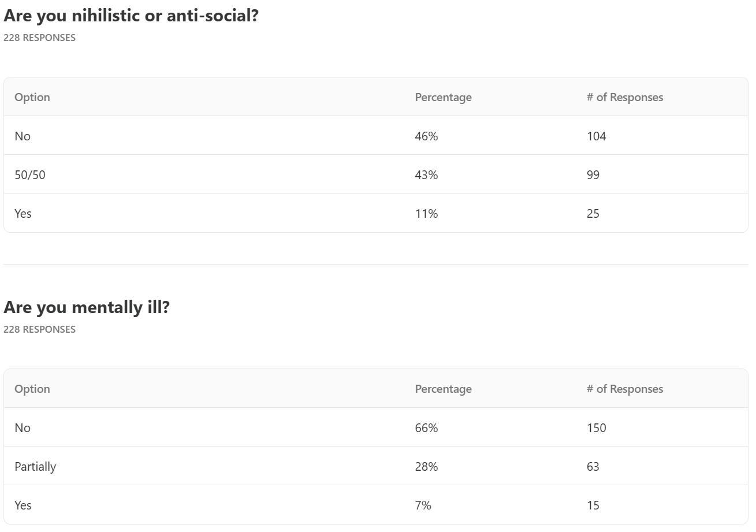Click the 46% percentage cell

click(x=426, y=136)
